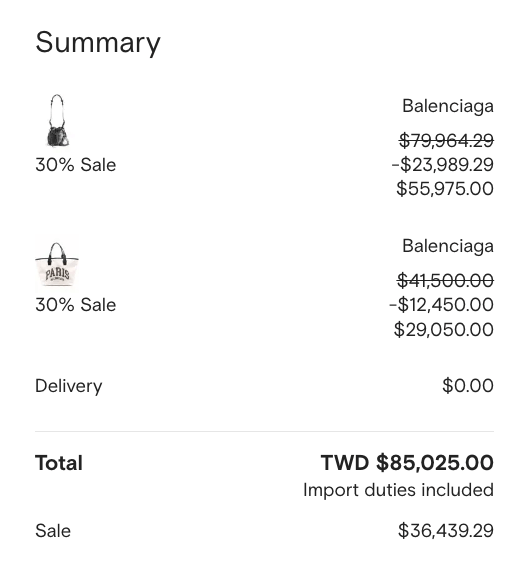Click the $36,439.29 total savings amount
528x569 pixels.
446,531
